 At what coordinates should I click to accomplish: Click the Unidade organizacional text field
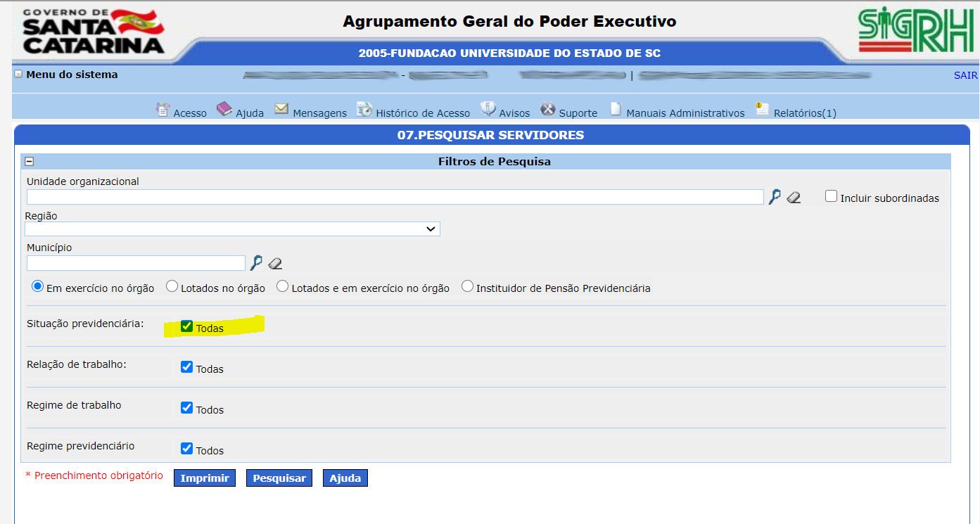coord(394,197)
